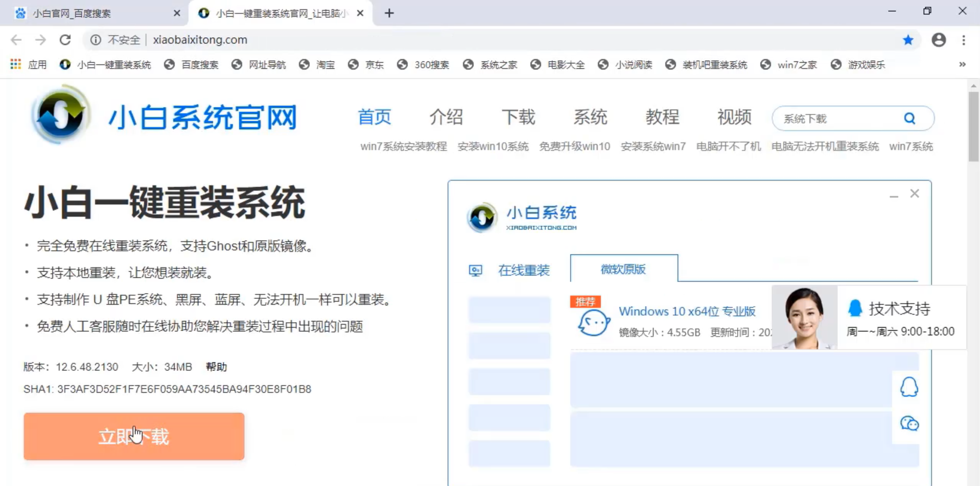Open the 小白一键重装系统 bookmark
Screen dimensions: 980x486
point(105,64)
